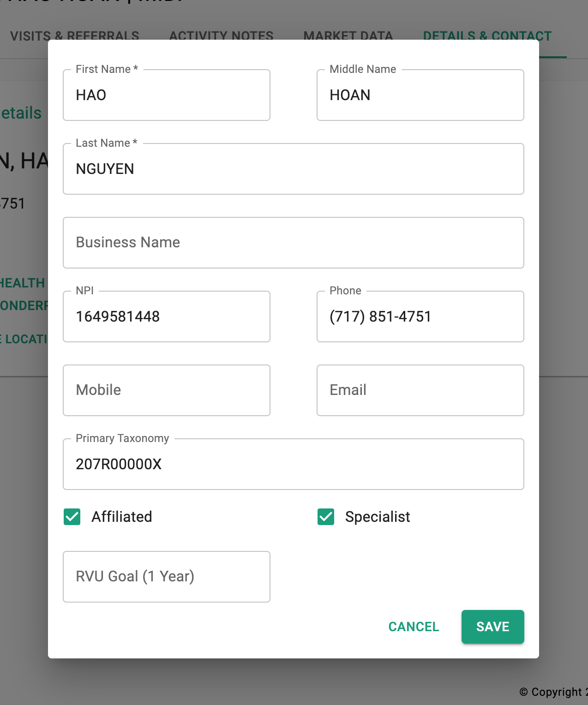Click the green LOCATI link at left edge

click(24, 339)
